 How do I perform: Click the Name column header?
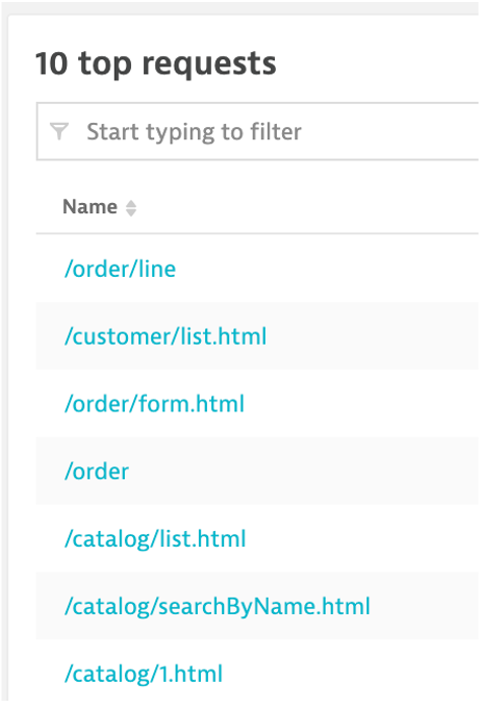tap(90, 207)
